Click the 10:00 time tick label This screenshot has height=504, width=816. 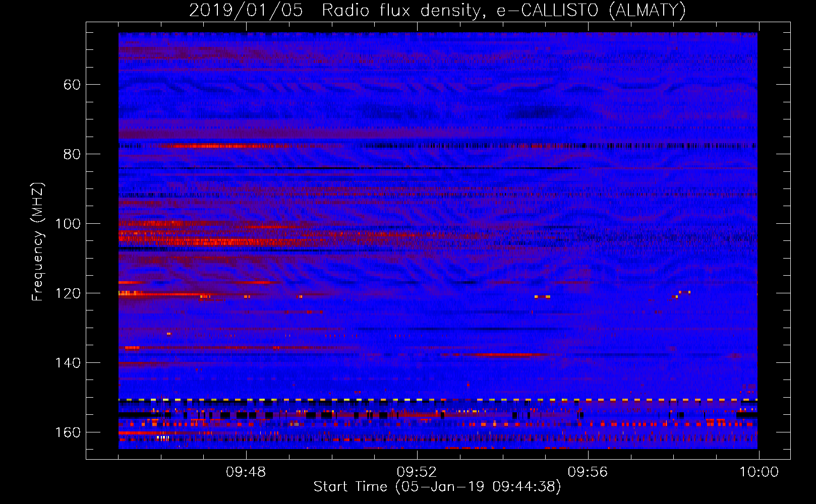coord(759,472)
